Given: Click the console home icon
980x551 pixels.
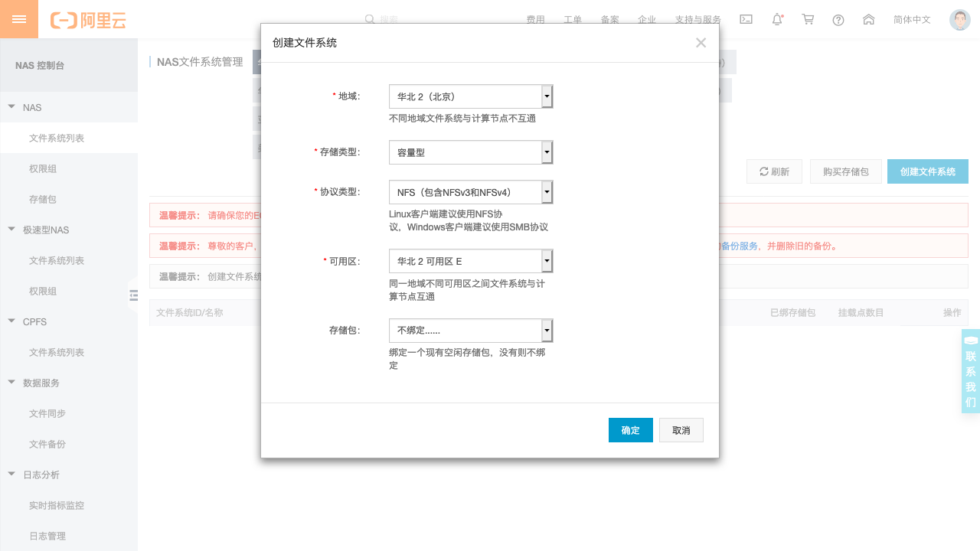Looking at the screenshot, I should coord(868,19).
